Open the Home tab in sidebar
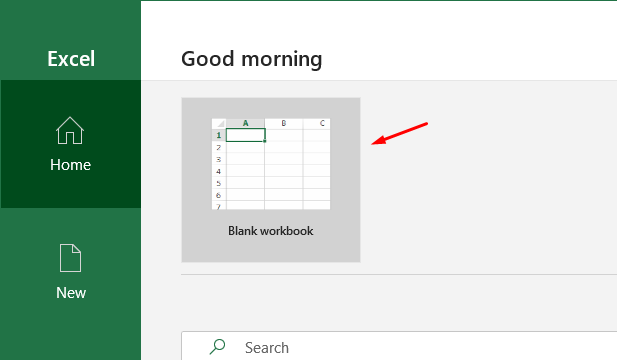Viewport: 617px width, 360px height. pos(70,144)
